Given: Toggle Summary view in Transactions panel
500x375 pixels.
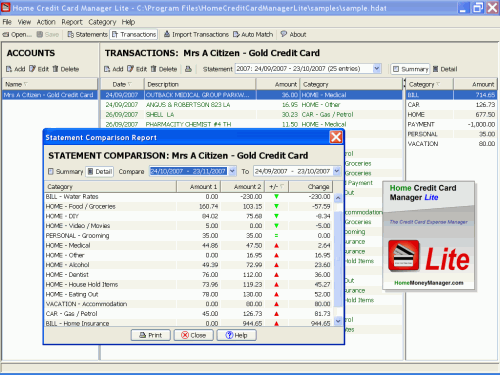Looking at the screenshot, I should click(x=410, y=69).
